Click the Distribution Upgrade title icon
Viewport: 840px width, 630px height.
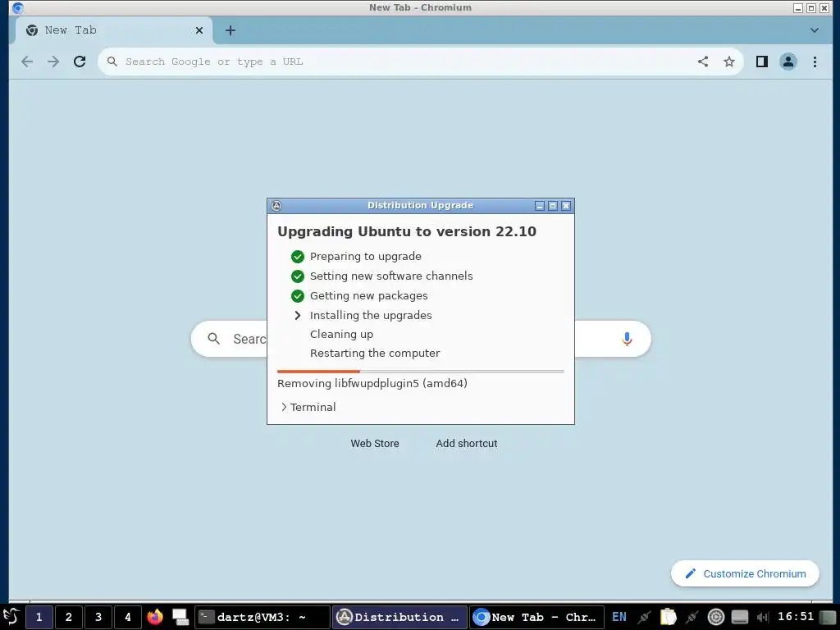coord(276,206)
